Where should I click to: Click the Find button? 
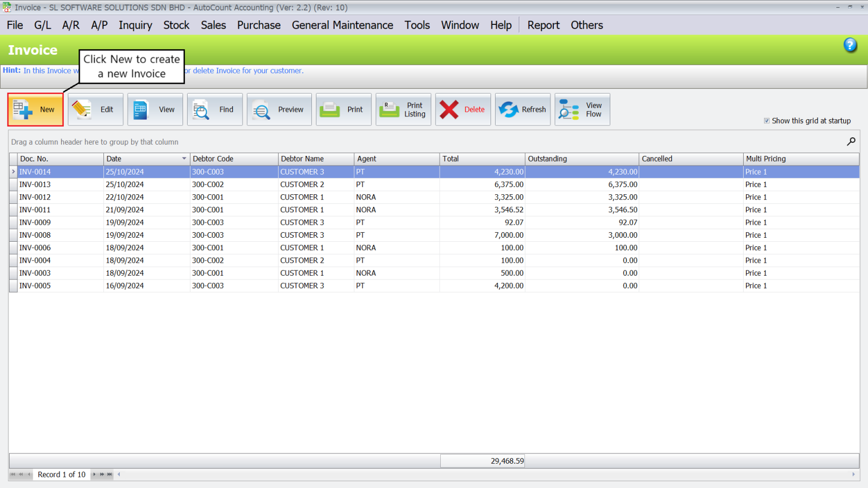(x=215, y=109)
